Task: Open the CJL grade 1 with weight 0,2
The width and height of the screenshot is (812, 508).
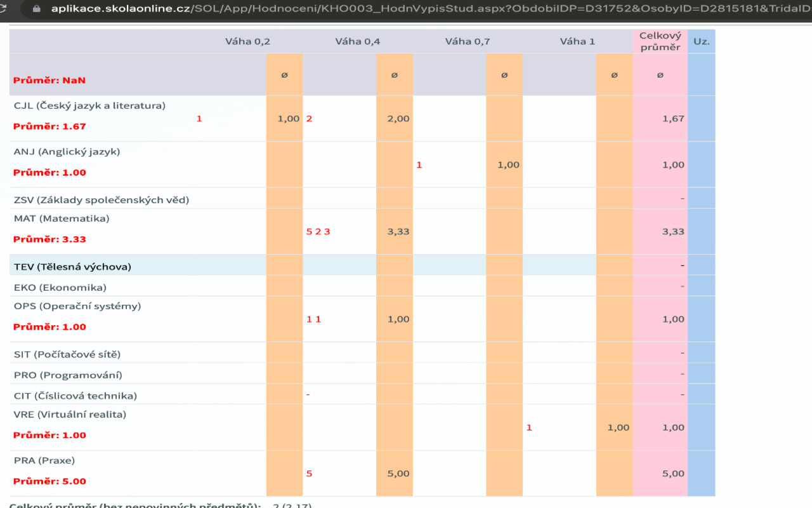Action: click(x=199, y=119)
